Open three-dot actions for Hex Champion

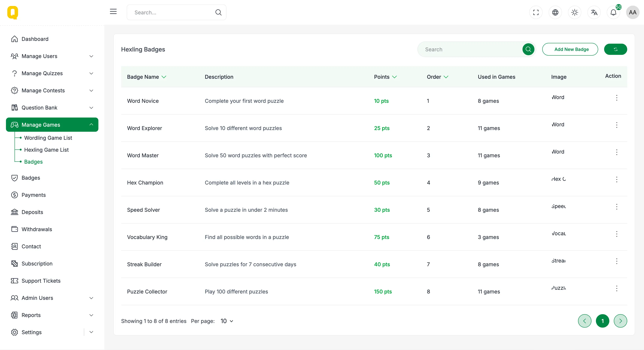point(616,179)
